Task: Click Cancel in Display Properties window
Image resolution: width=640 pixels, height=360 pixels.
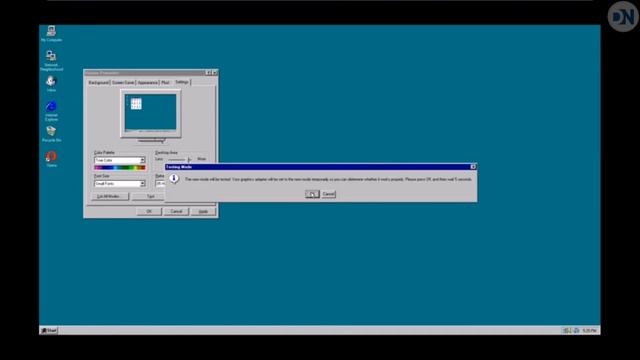Action: pyautogui.click(x=176, y=211)
